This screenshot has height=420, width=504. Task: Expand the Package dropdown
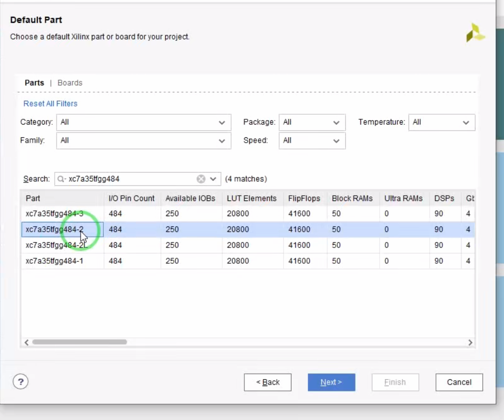312,122
